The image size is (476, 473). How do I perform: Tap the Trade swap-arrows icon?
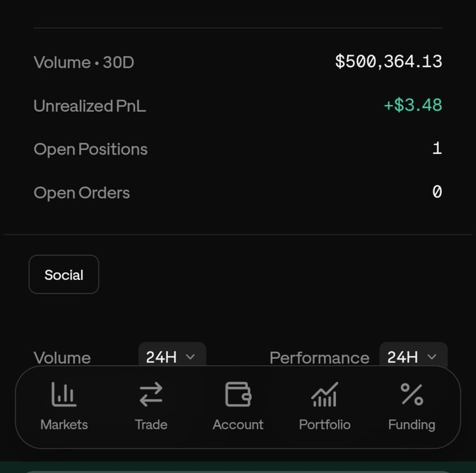(x=151, y=394)
